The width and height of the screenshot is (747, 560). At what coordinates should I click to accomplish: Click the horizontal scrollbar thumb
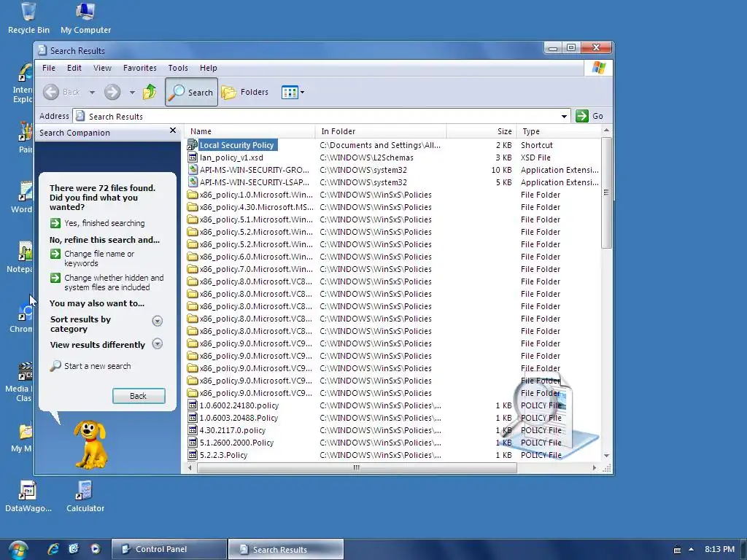(357, 467)
